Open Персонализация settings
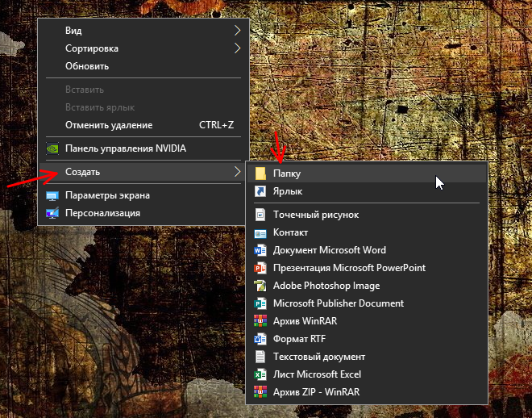Image resolution: width=532 pixels, height=418 pixels. point(143,213)
